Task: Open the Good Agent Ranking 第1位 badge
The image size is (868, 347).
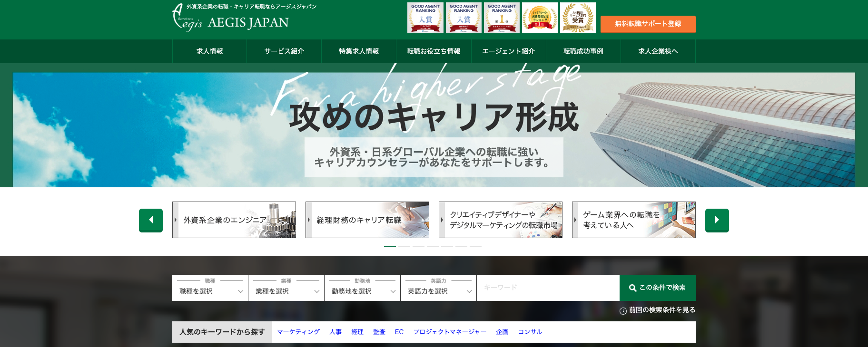Action: 502,18
